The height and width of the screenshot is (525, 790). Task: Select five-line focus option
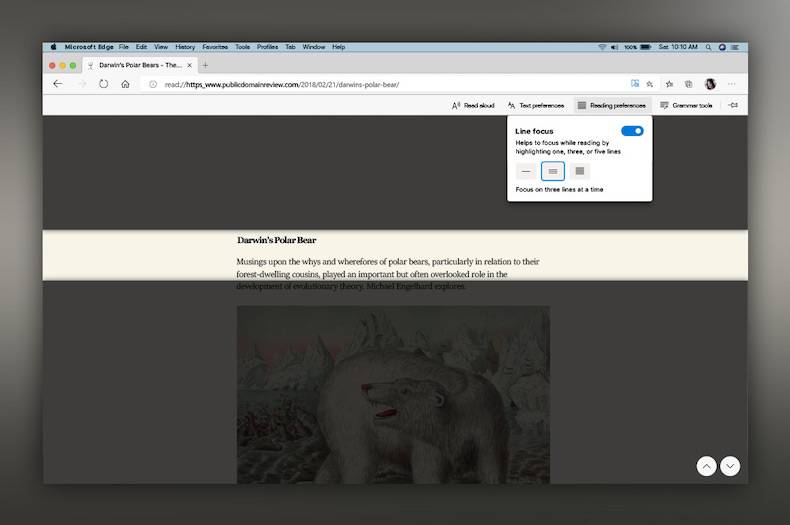point(580,171)
